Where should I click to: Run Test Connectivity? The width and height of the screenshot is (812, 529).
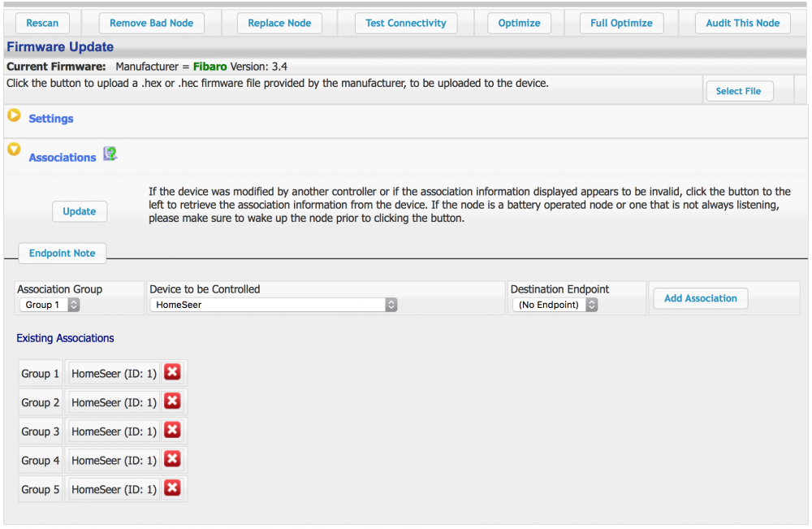pos(405,23)
